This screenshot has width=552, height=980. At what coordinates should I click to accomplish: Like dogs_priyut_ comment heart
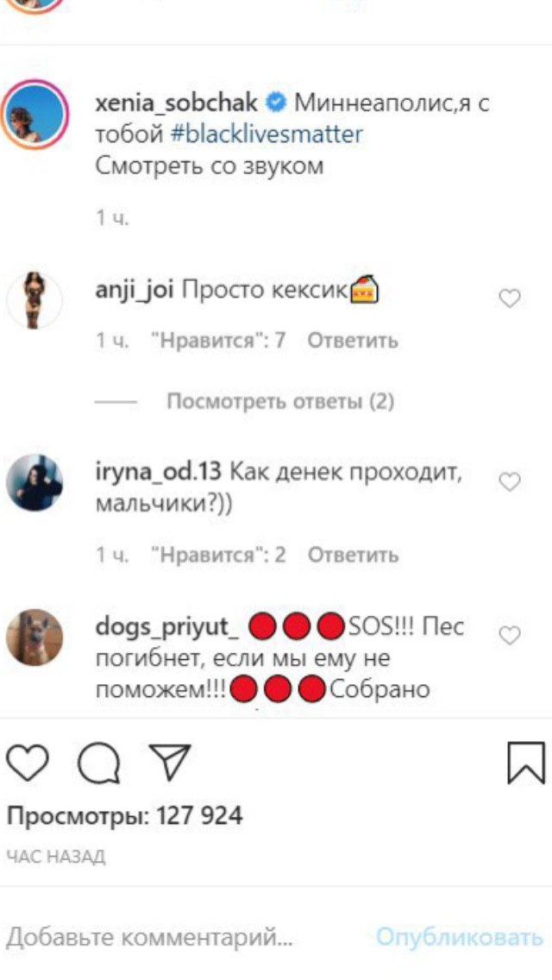pos(510,636)
